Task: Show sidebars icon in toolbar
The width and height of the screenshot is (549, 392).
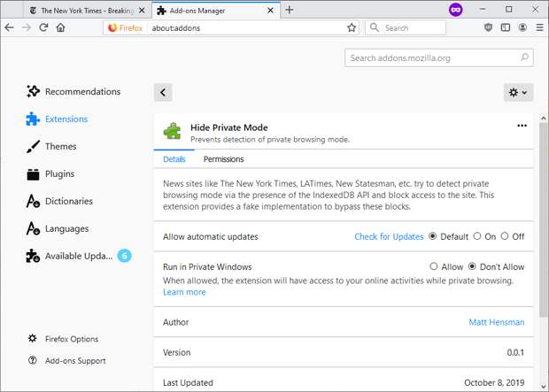Action: 506,27
